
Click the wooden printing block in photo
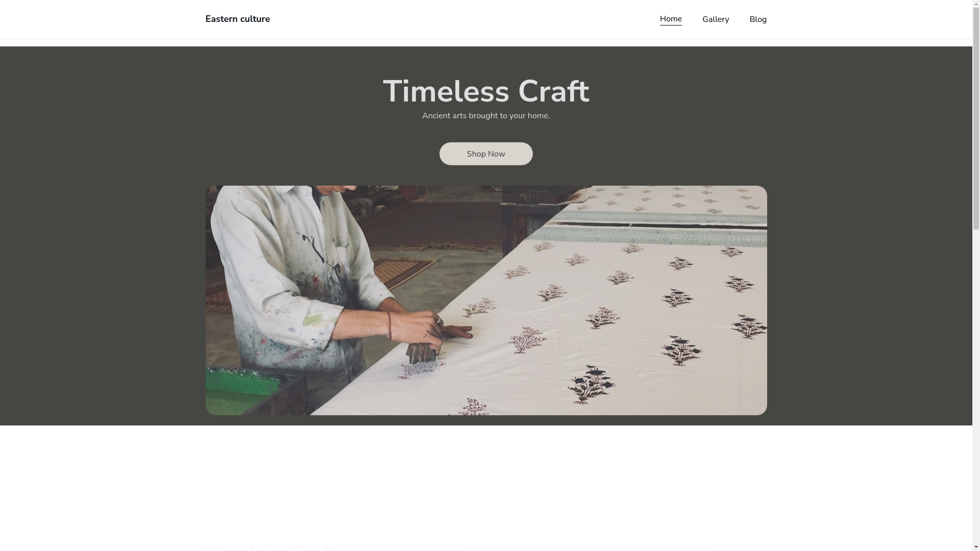coord(421,352)
